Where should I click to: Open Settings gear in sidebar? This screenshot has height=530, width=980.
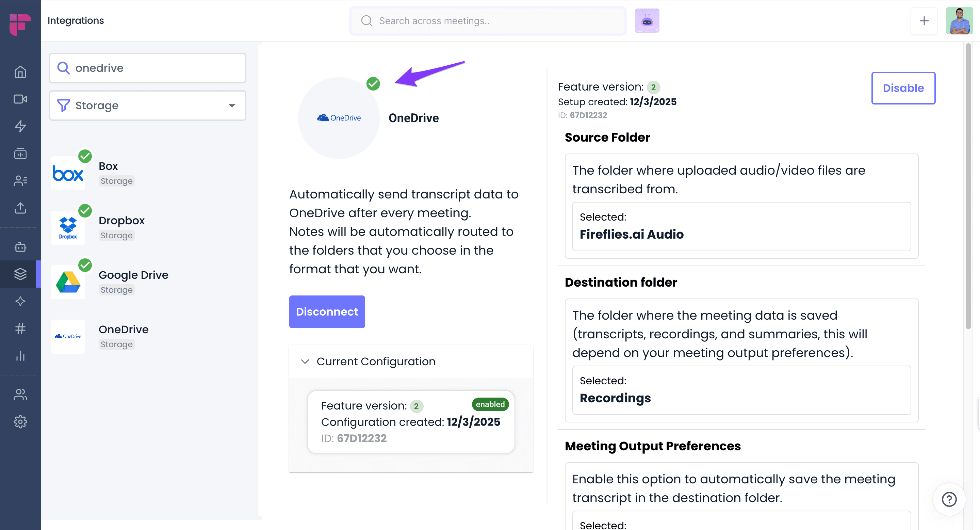20,421
